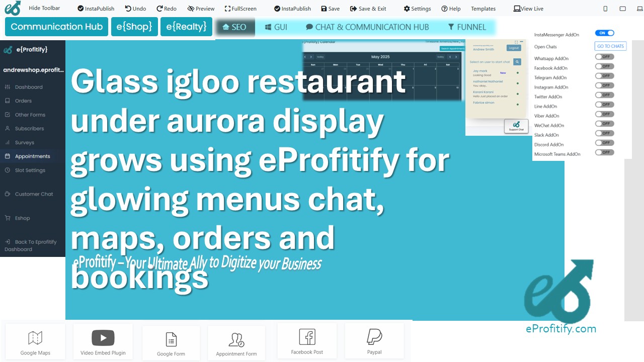
Task: Turn off the InstaMessenger AddOn toggle
Action: coord(604,33)
